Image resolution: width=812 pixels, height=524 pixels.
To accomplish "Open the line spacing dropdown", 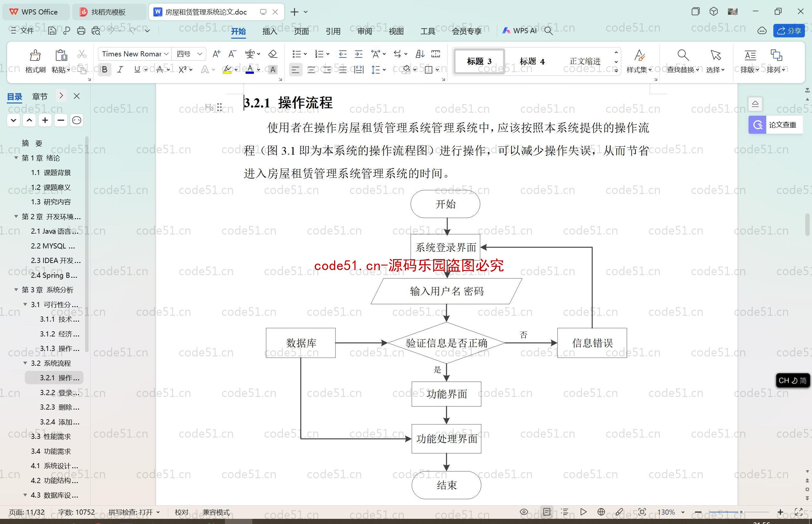I will click(x=384, y=70).
